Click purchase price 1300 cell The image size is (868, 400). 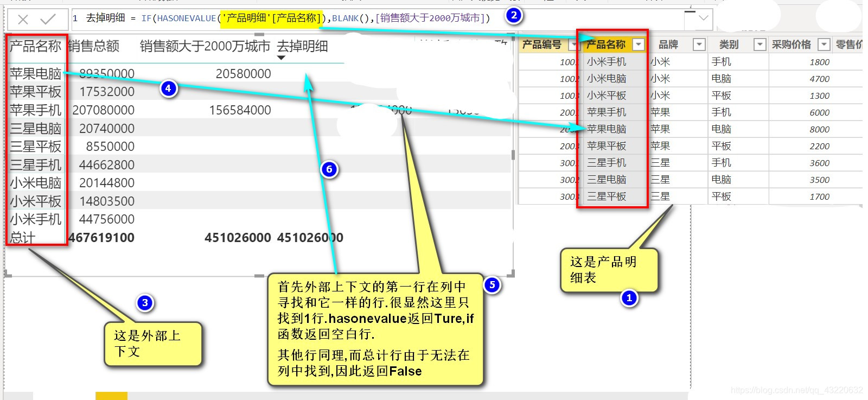pos(819,96)
